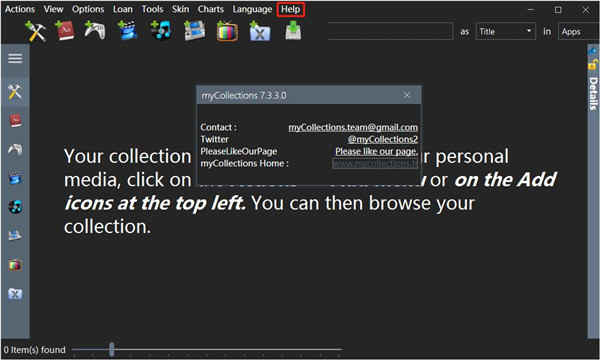Click the Add Games controller toolbar icon
This screenshot has width=600, height=360.
(x=95, y=31)
